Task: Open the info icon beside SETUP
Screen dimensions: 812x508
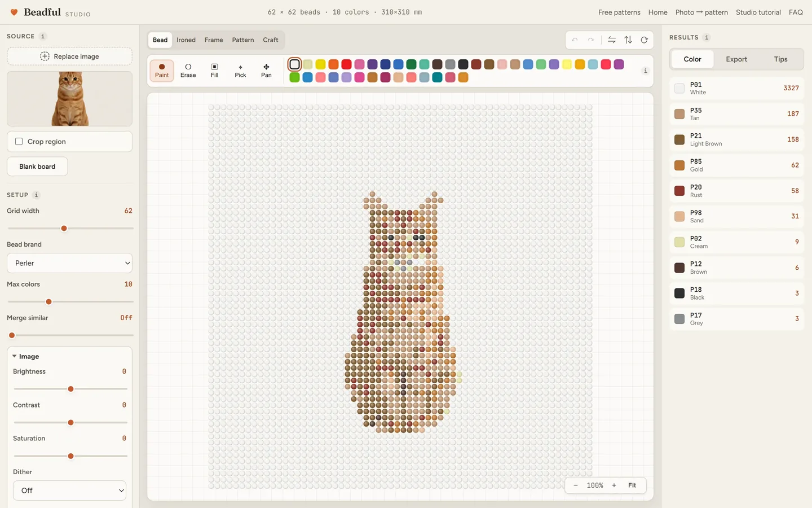Action: coord(36,195)
